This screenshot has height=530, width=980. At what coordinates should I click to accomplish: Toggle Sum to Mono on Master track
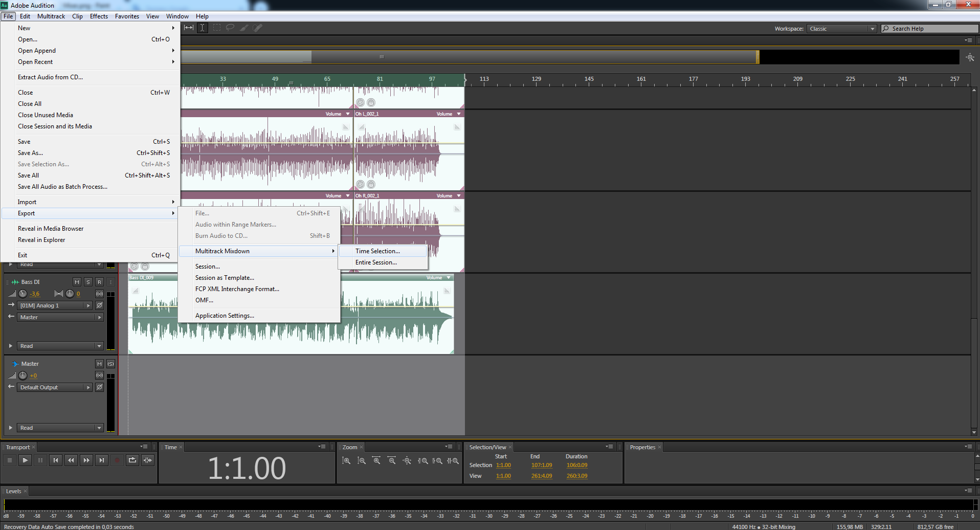tap(99, 376)
